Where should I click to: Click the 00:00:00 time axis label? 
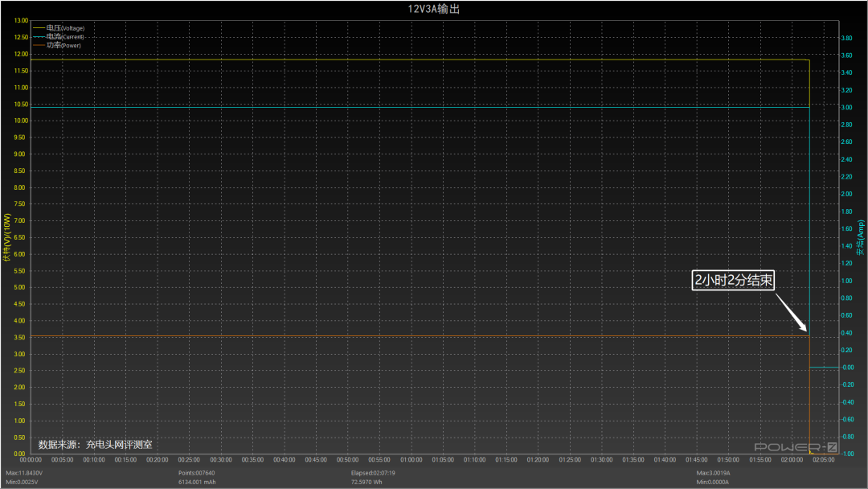[31, 460]
